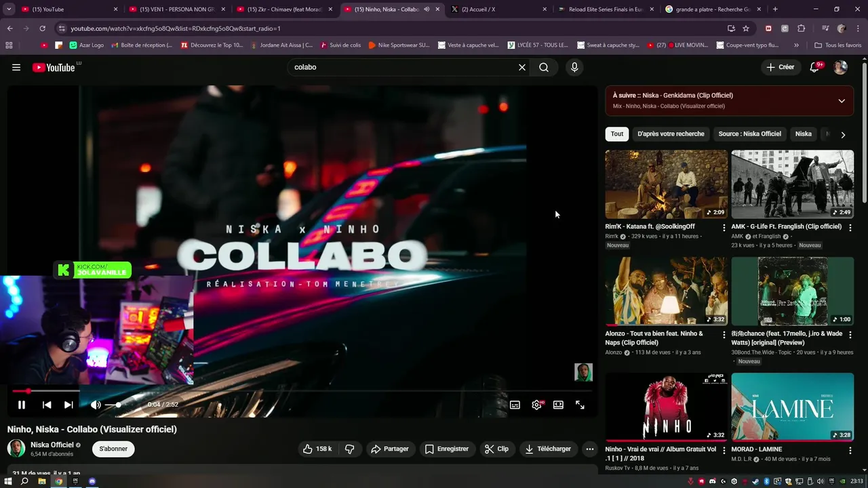
Task: Go to the YouTube home logo
Action: [x=54, y=67]
